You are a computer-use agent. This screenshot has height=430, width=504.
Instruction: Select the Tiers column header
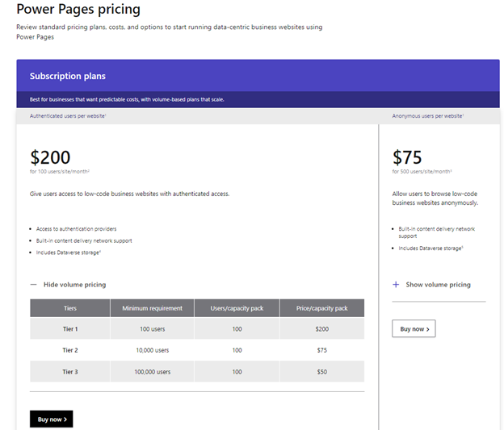(70, 308)
